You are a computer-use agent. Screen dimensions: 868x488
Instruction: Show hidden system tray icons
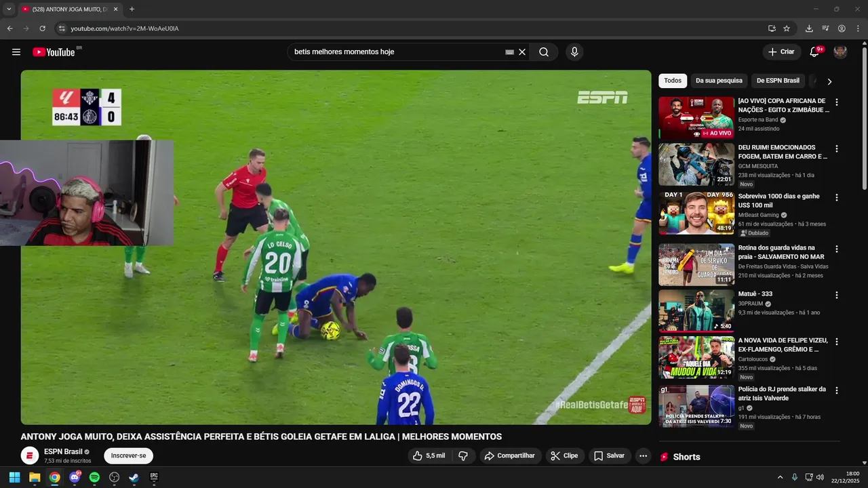780,477
